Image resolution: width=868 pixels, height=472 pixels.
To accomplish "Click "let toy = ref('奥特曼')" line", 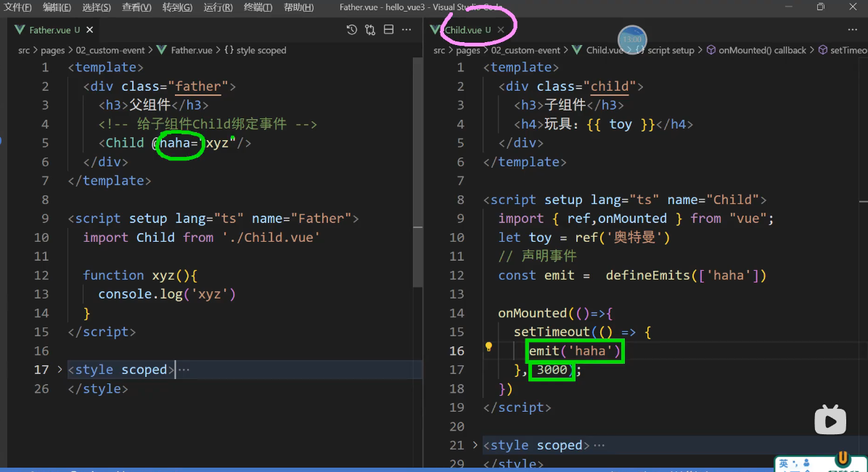I will [x=584, y=237].
